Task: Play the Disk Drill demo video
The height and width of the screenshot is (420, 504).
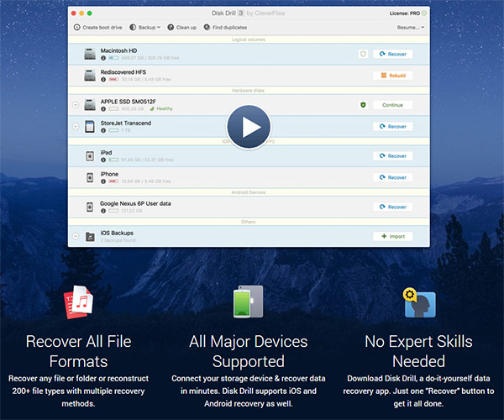Action: coord(249,127)
